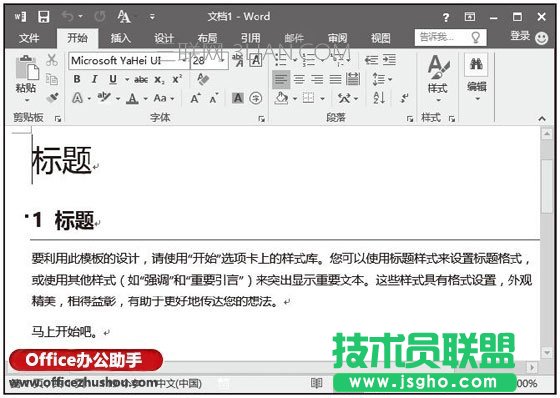Image resolution: width=560 pixels, height=398 pixels.
Task: Apply strikethrough abc formatting
Action: 141,79
